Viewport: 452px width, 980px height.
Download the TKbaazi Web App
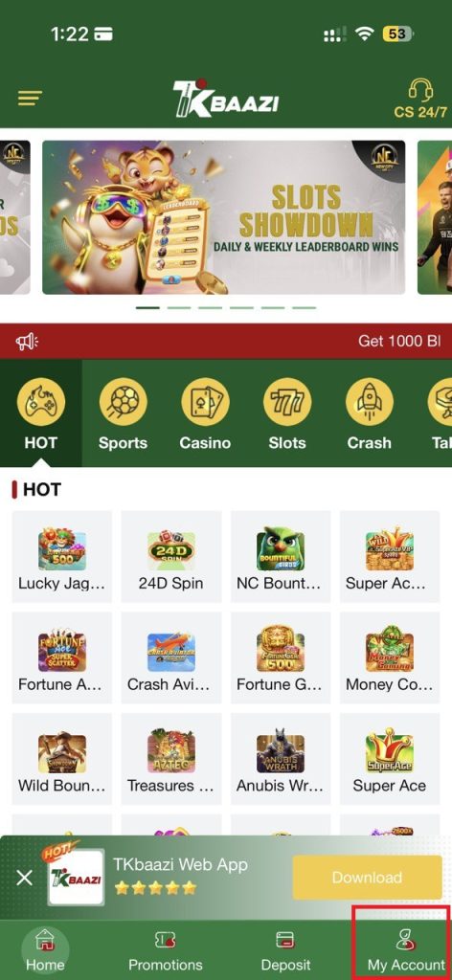(367, 878)
